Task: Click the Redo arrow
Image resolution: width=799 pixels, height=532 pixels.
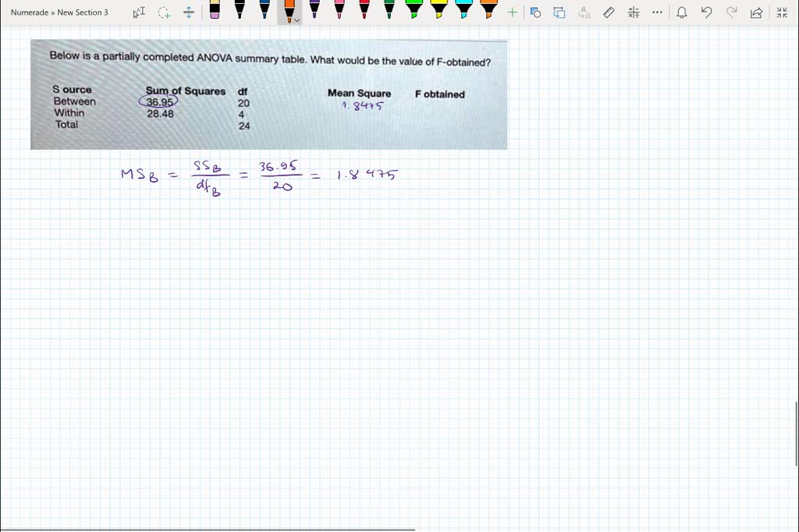Action: pyautogui.click(x=731, y=12)
